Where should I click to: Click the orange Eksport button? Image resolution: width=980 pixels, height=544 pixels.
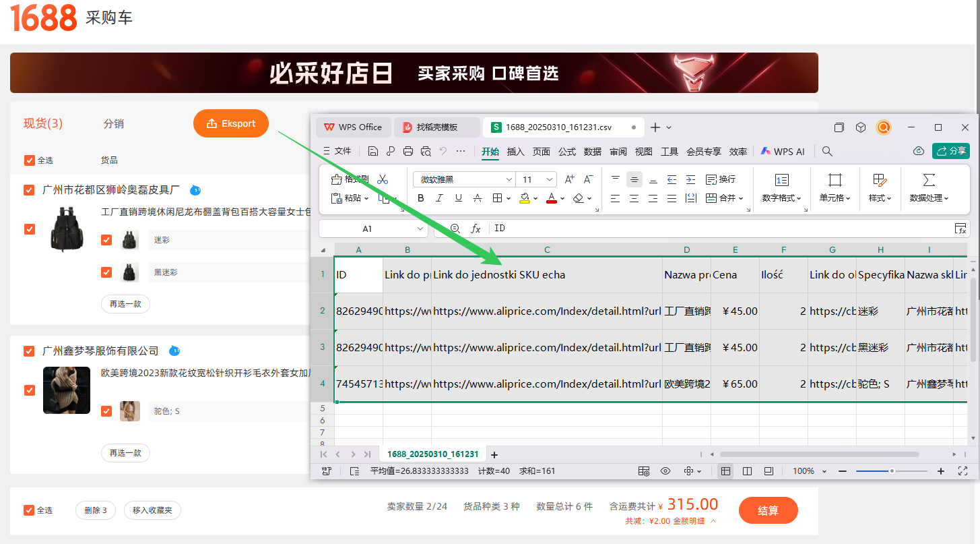[x=231, y=123]
